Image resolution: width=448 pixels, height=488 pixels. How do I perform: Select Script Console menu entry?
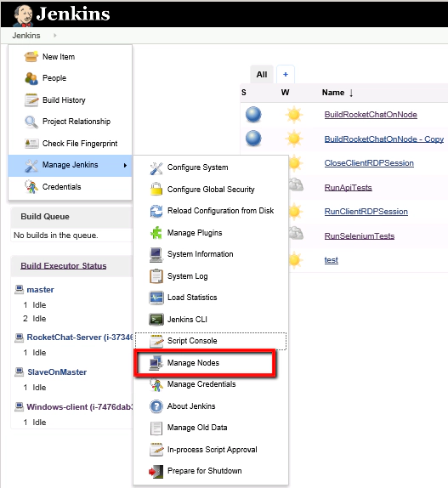[x=192, y=341]
